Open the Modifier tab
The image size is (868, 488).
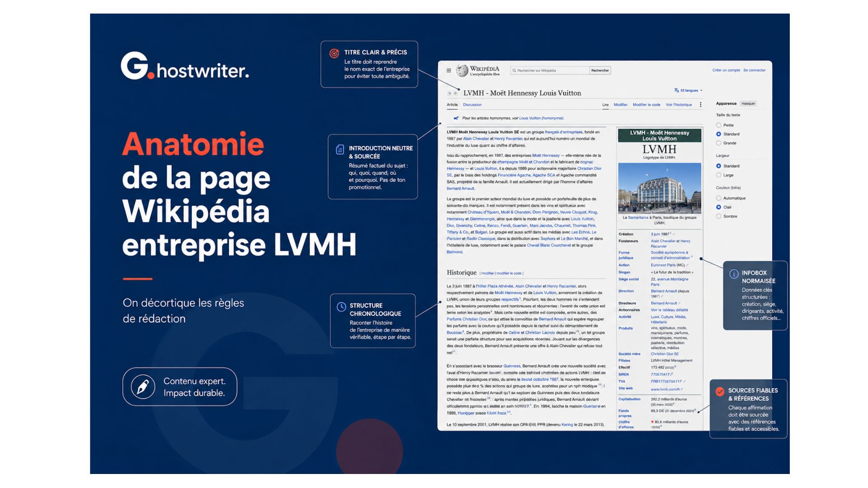pos(620,105)
